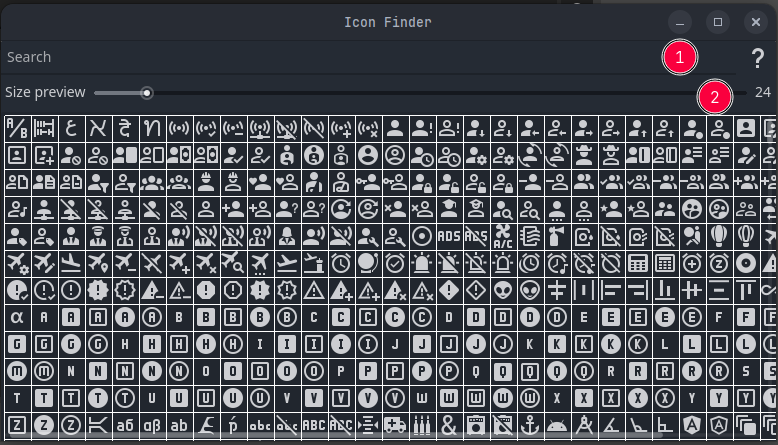The width and height of the screenshot is (778, 445).
Task: Pick the air horn icon
Action: click(557, 237)
